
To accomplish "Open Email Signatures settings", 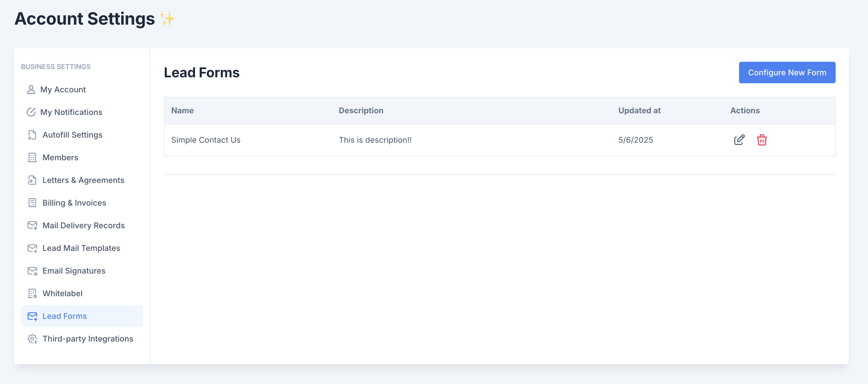I will coord(82,271).
